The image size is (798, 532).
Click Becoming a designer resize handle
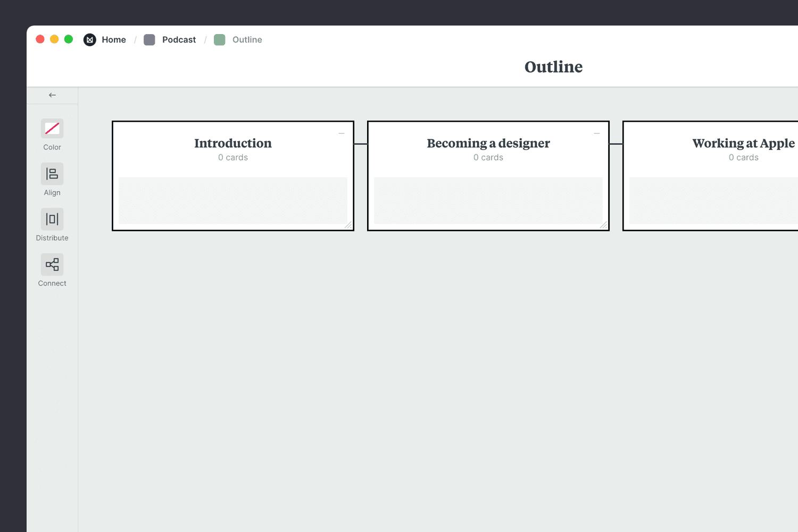[x=604, y=226]
